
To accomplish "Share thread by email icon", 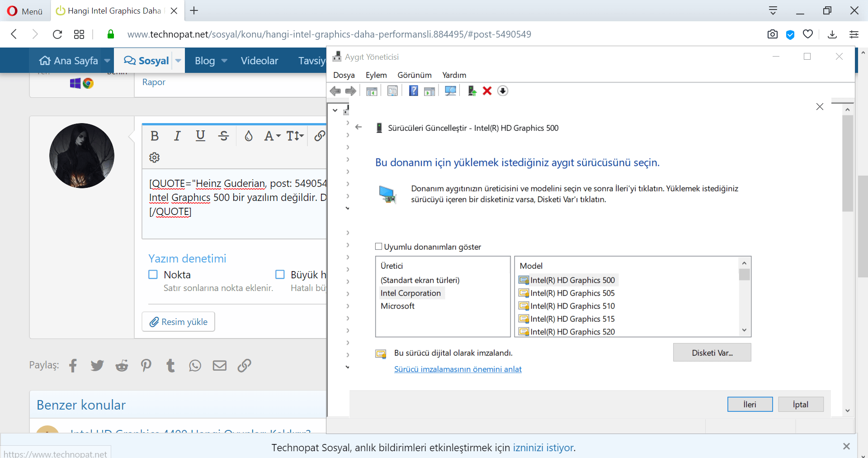I will (220, 365).
